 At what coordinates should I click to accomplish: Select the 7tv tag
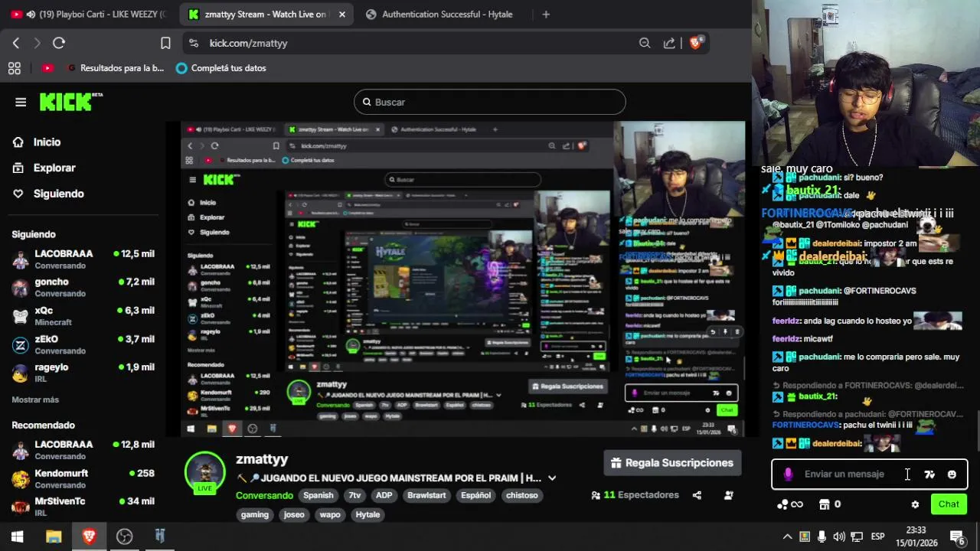pyautogui.click(x=354, y=495)
